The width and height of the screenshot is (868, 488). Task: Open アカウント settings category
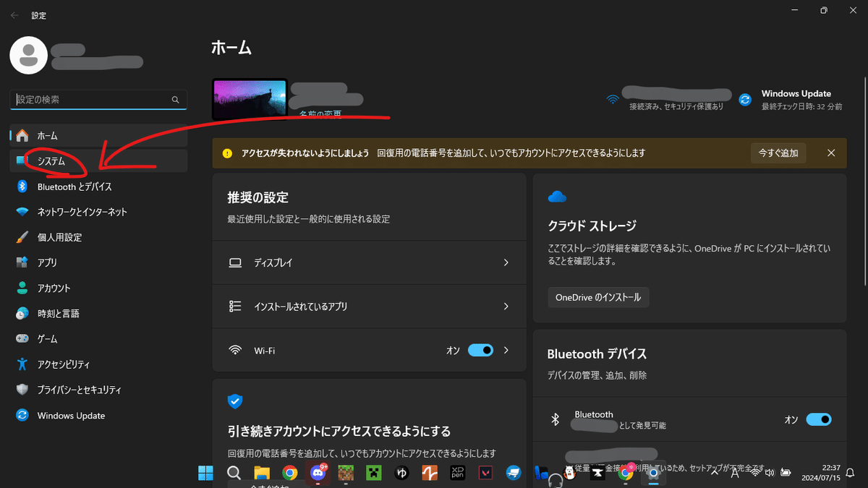coord(98,288)
